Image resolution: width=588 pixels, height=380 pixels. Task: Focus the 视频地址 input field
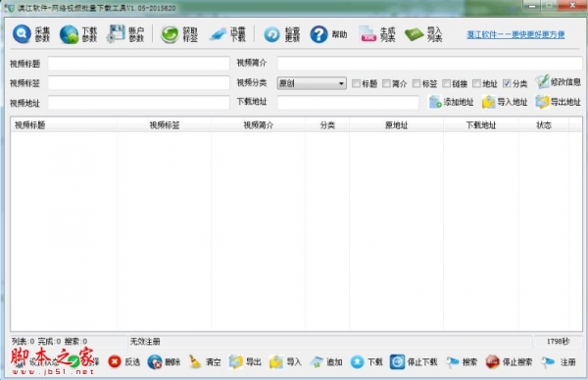click(x=139, y=103)
